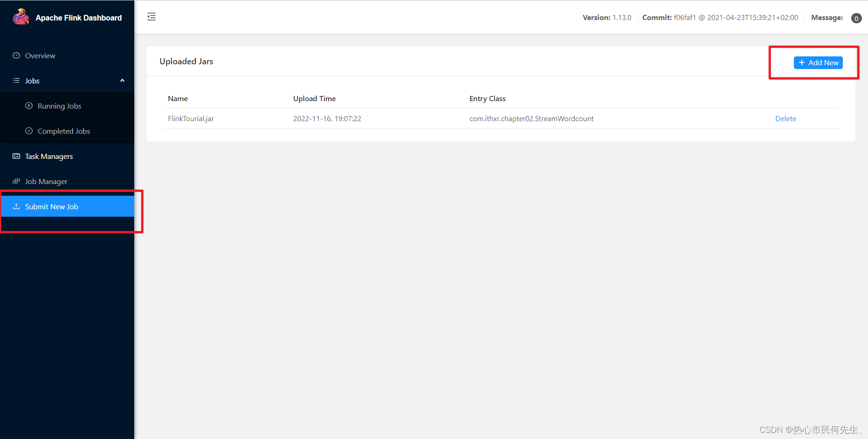868x439 pixels.
Task: Click the Job Manager build icon
Action: tap(16, 181)
